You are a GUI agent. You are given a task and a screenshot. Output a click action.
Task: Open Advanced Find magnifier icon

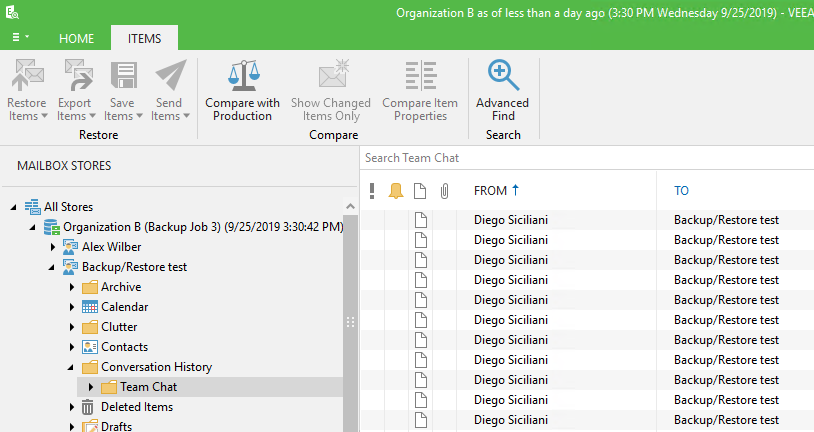(503, 75)
